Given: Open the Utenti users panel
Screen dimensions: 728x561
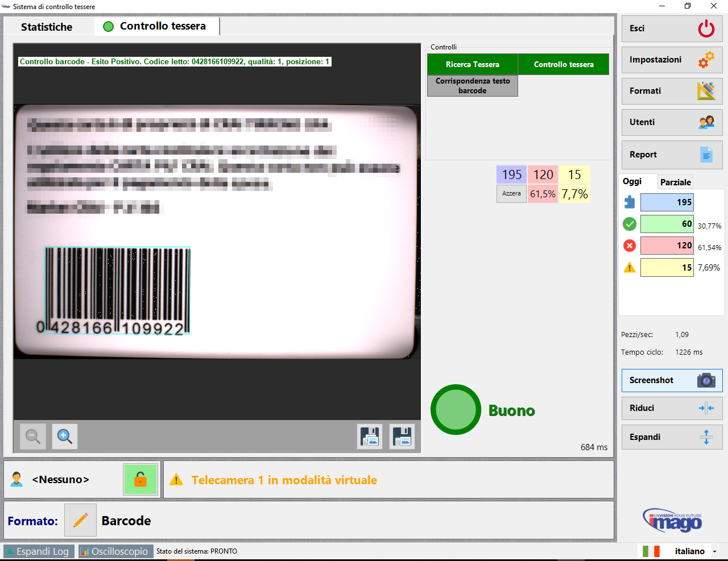Looking at the screenshot, I should click(672, 122).
